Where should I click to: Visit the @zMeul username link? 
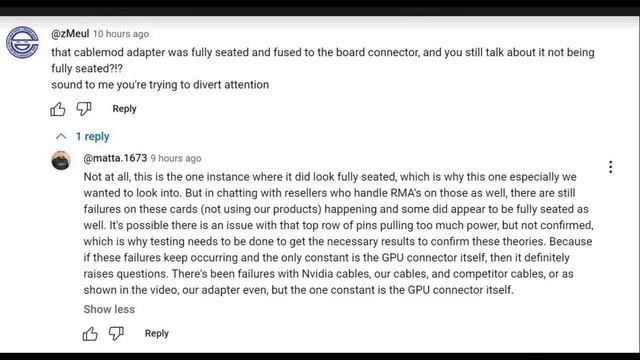pos(70,34)
